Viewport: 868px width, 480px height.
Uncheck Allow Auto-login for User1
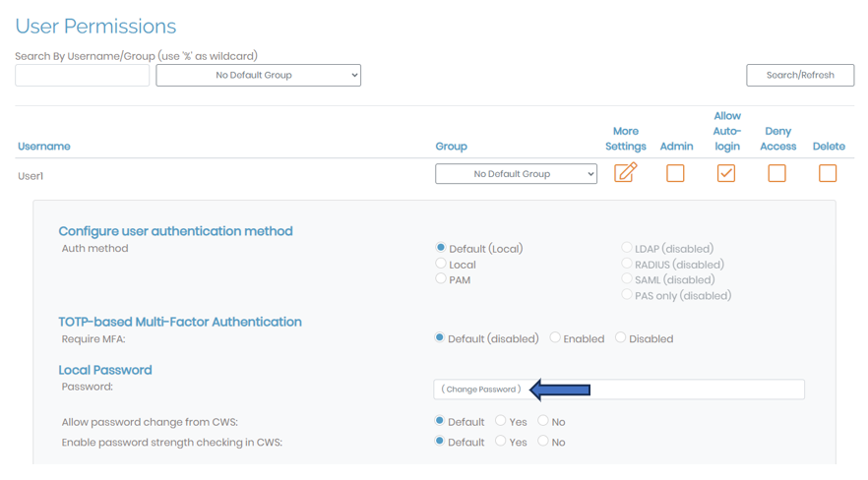[726, 173]
